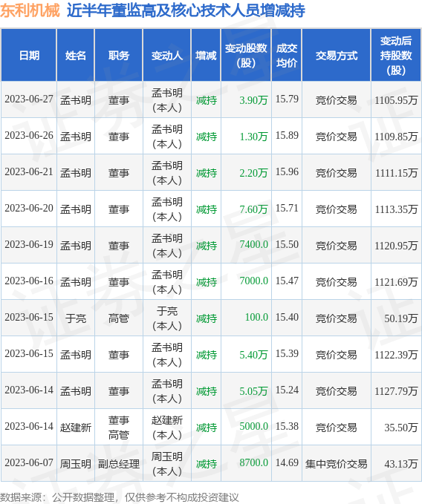
Task: Click the 于亮 (本人) 变动人 cell
Action: point(167,318)
